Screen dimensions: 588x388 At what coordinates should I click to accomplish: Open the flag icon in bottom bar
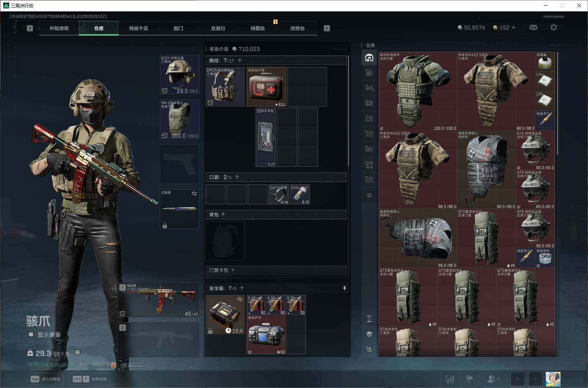coord(469,379)
